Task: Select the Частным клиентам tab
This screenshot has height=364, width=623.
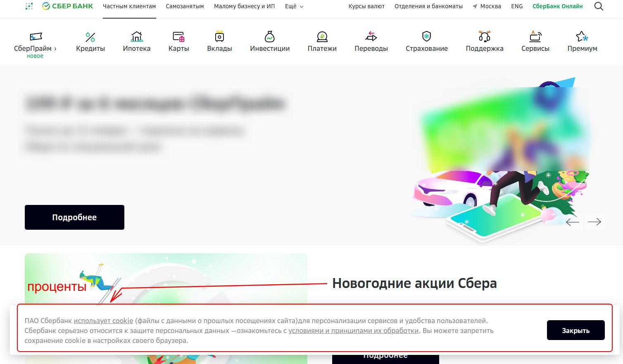Action: pos(129,7)
